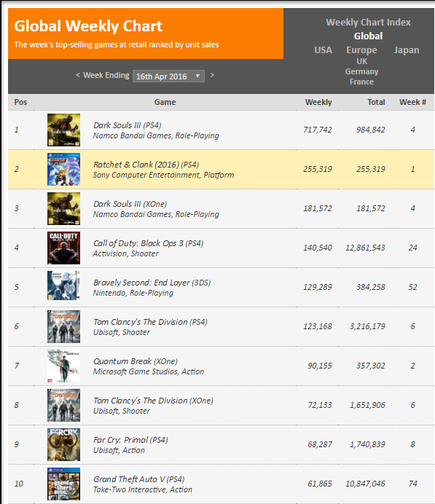Click The Division XOne cover image
Viewport: 435px width, 504px height.
(63, 406)
